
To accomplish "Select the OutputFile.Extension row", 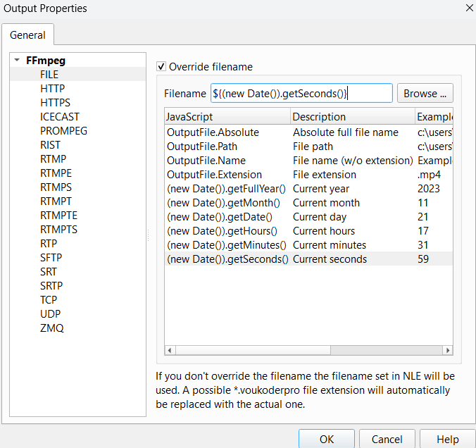I will click(x=214, y=175).
